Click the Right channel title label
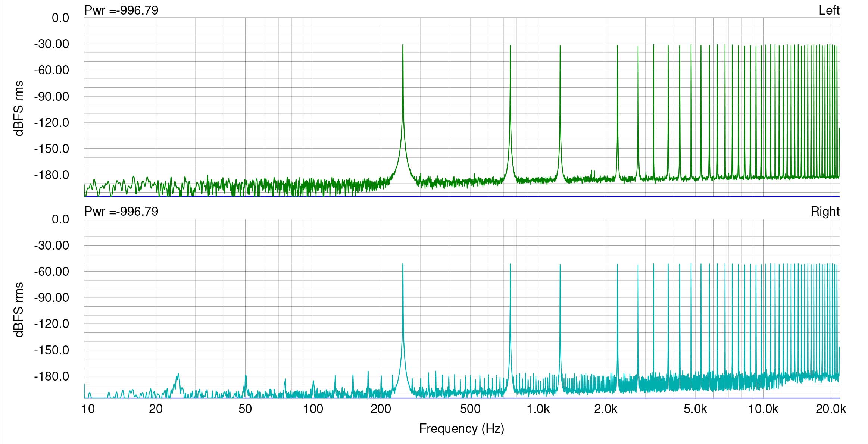 click(x=825, y=212)
